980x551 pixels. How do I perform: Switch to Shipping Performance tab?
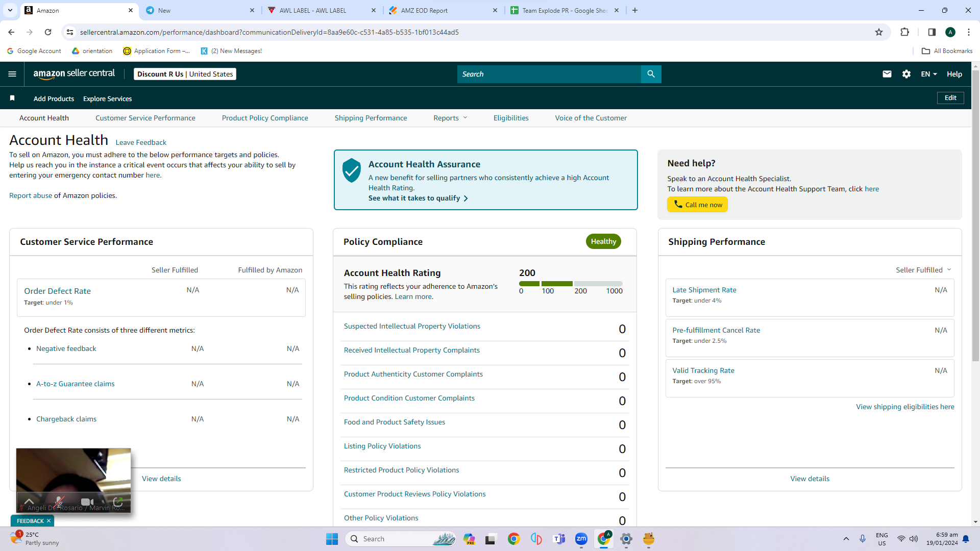[371, 118]
